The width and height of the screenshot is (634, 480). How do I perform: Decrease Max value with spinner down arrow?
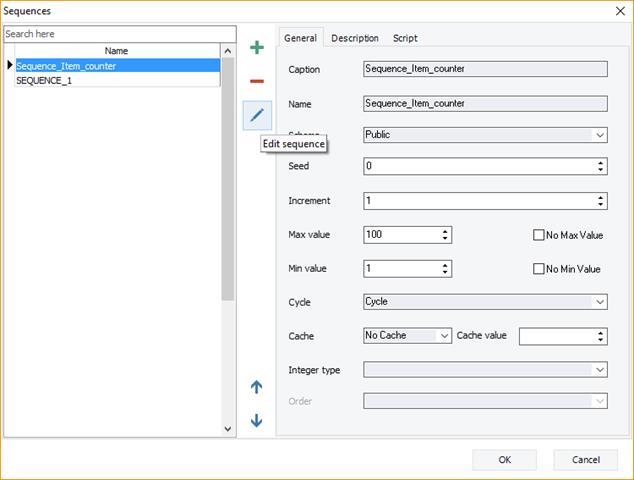click(x=445, y=239)
